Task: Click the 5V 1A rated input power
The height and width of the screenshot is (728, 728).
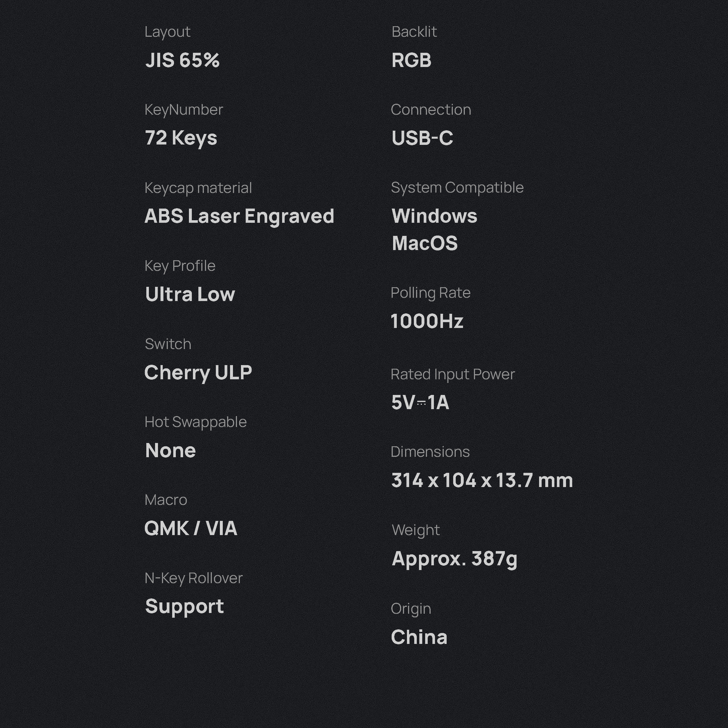Action: 420,403
